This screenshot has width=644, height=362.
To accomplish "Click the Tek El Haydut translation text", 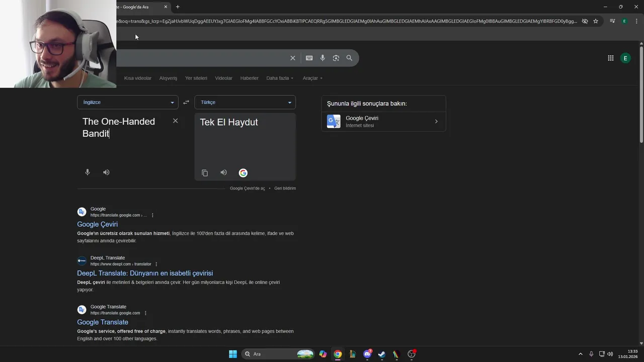I will pyautogui.click(x=229, y=122).
